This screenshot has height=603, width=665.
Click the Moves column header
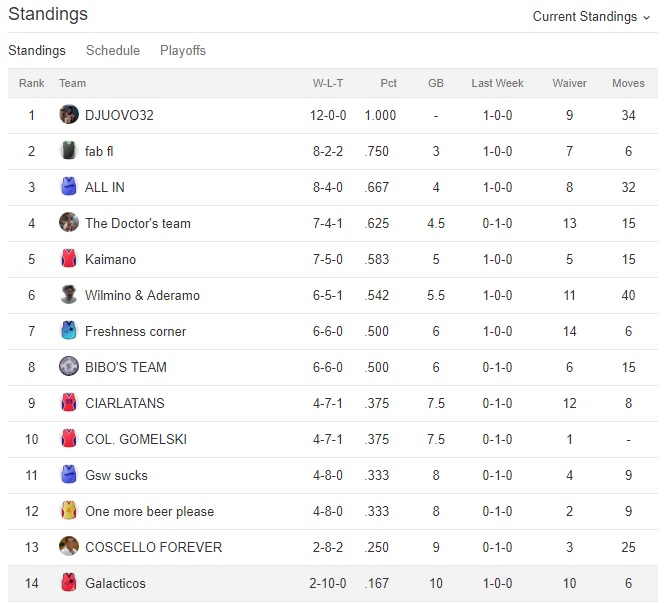click(x=628, y=83)
